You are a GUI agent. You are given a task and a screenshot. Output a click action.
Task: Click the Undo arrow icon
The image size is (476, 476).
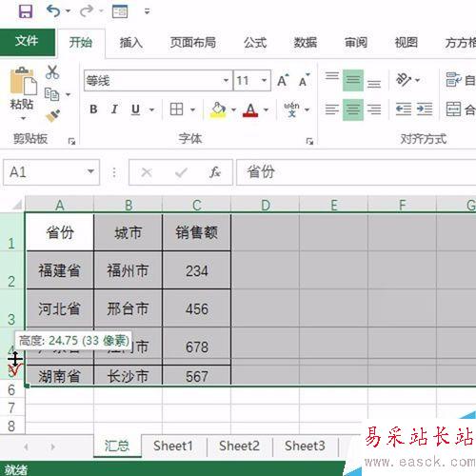[x=53, y=11]
